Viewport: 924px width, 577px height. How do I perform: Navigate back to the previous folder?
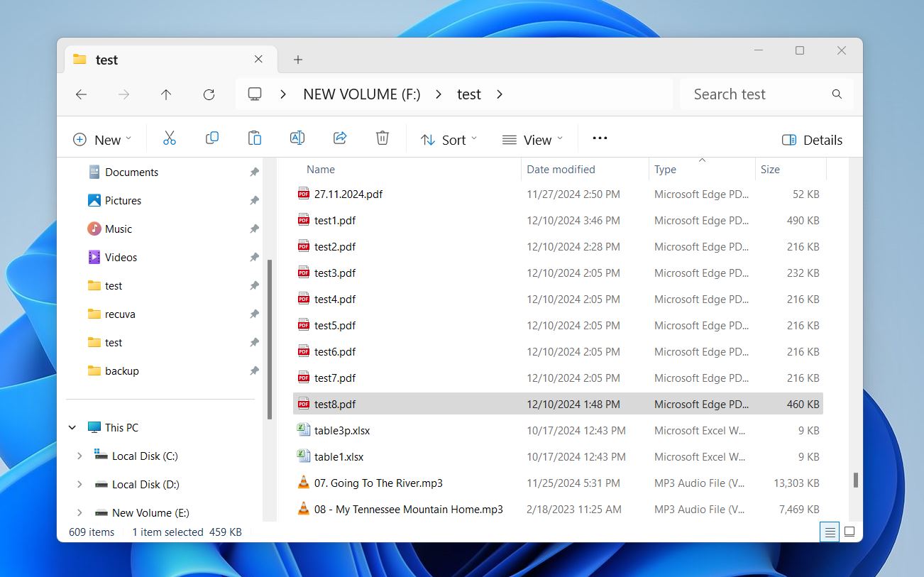(81, 94)
